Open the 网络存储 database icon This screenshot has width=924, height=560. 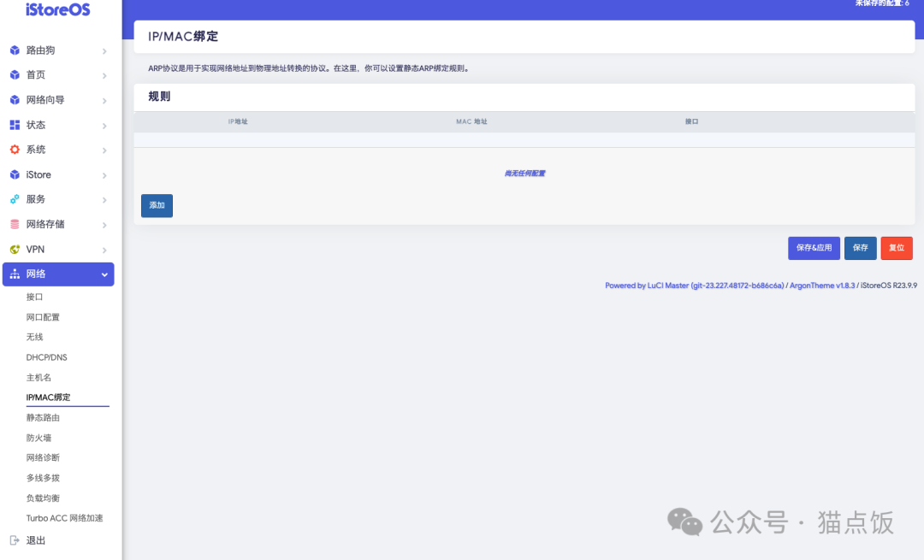tap(14, 224)
